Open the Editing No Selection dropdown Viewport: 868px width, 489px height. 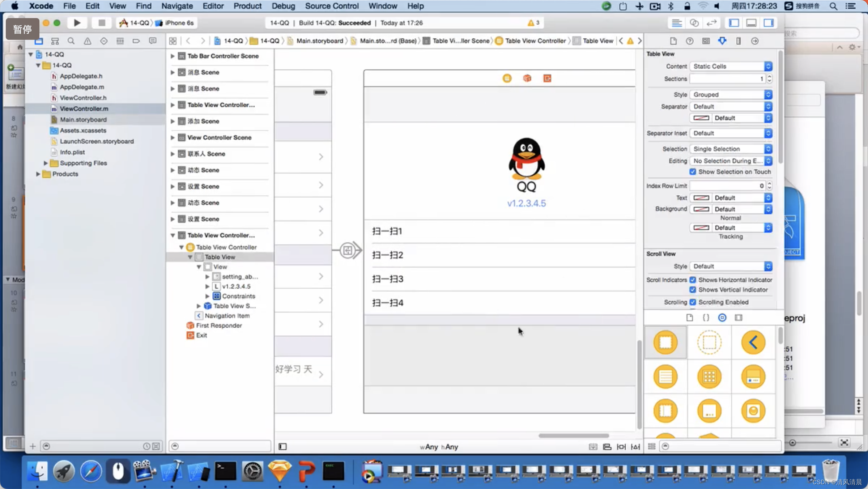tap(731, 161)
